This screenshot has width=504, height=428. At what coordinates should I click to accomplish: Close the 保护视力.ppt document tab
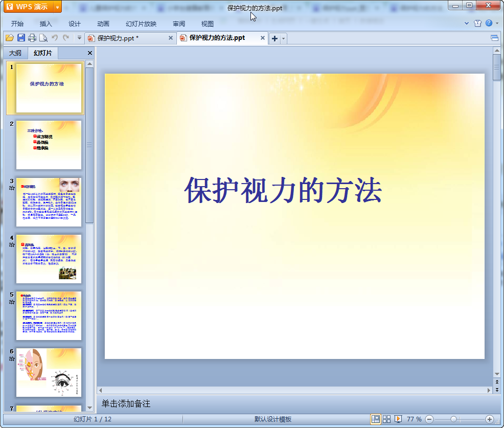(x=171, y=38)
